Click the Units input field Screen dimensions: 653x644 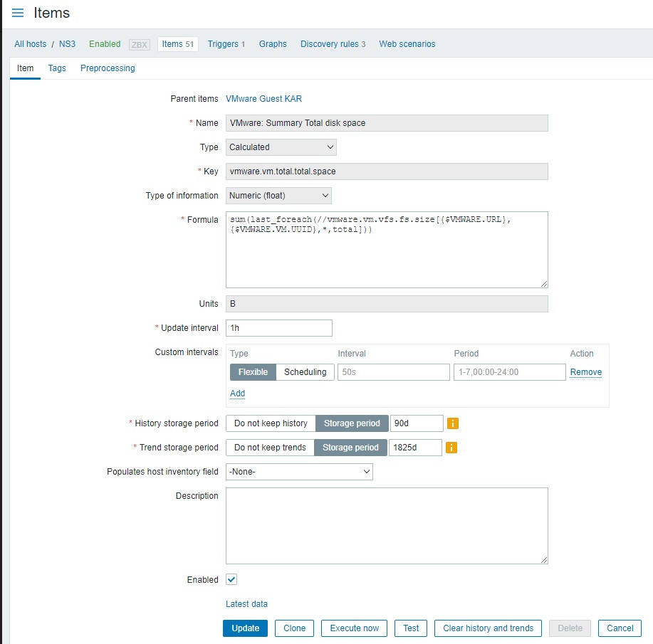(387, 304)
